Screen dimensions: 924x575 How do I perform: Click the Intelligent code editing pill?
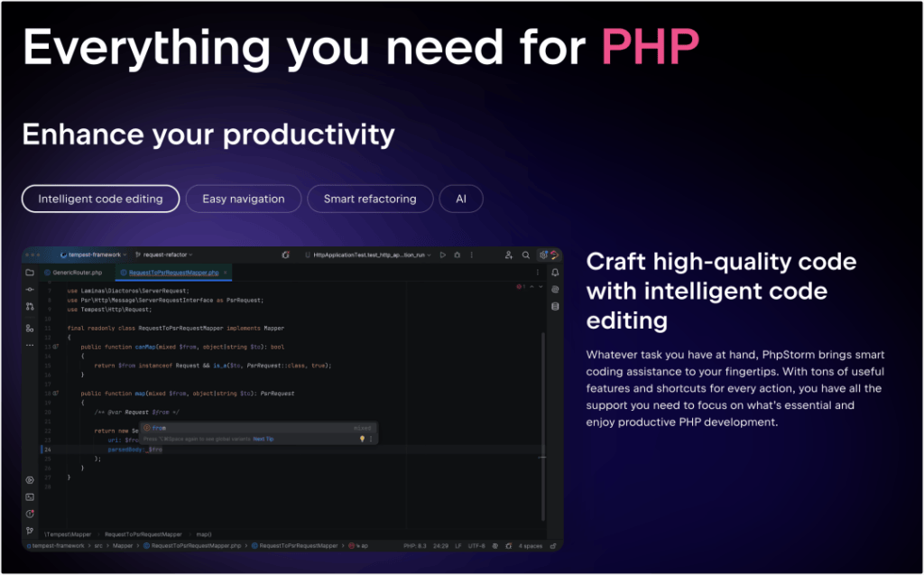click(x=100, y=199)
